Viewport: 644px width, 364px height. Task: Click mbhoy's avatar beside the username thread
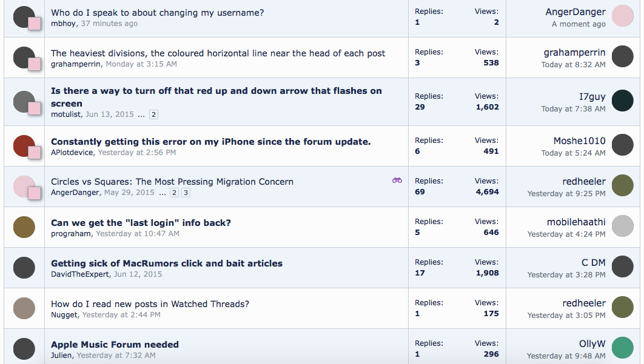24,17
